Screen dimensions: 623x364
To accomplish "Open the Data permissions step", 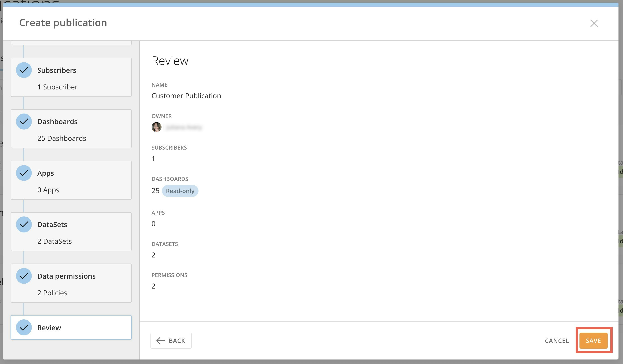I will (71, 283).
